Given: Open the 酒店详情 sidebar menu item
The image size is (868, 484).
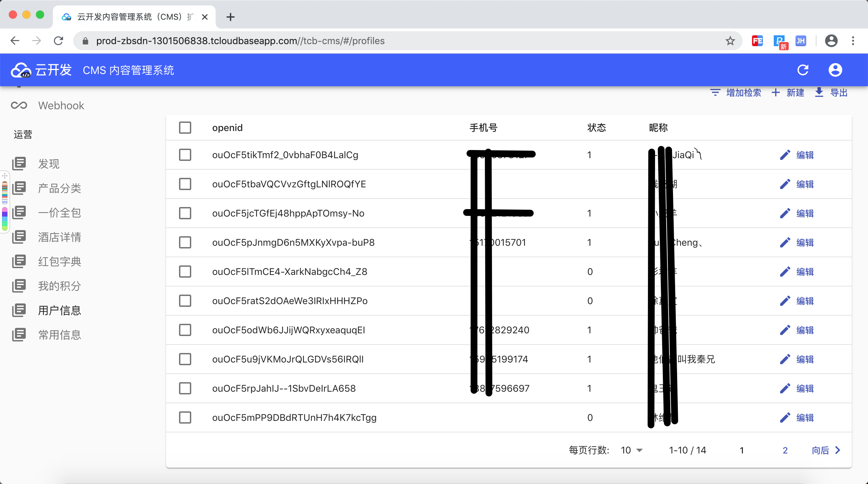Looking at the screenshot, I should pyautogui.click(x=60, y=237).
